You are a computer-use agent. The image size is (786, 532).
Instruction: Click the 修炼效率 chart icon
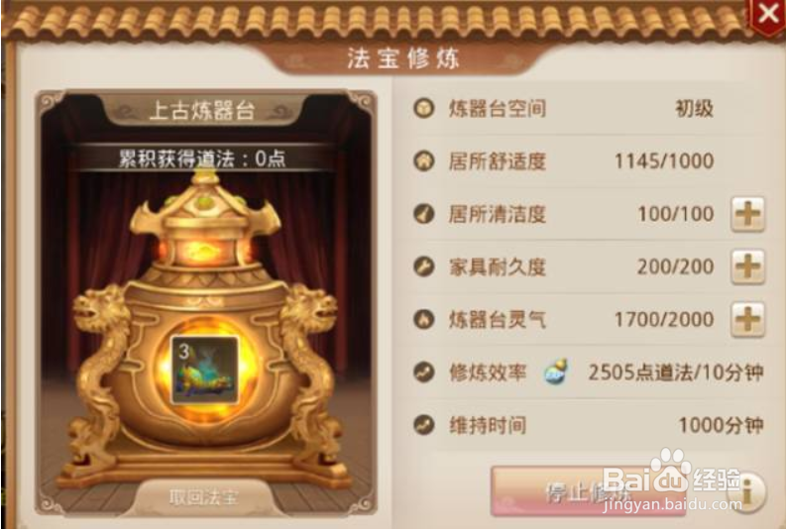[x=424, y=372]
